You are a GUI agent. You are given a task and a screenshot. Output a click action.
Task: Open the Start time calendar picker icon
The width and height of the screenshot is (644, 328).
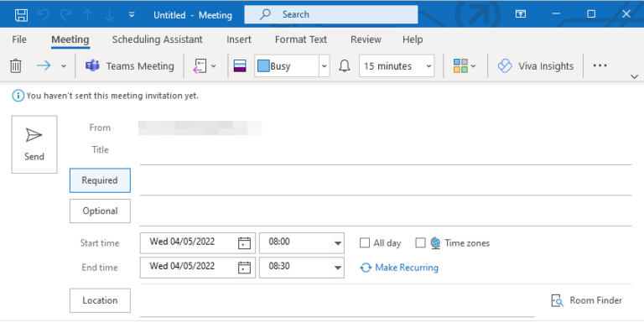[x=244, y=243]
